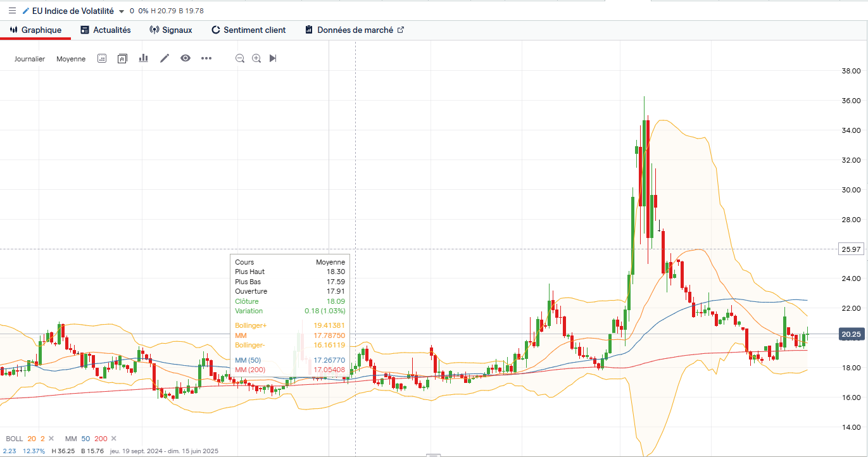
Task: Expand the EU Indice de Volatilité dropdown
Action: (x=122, y=11)
